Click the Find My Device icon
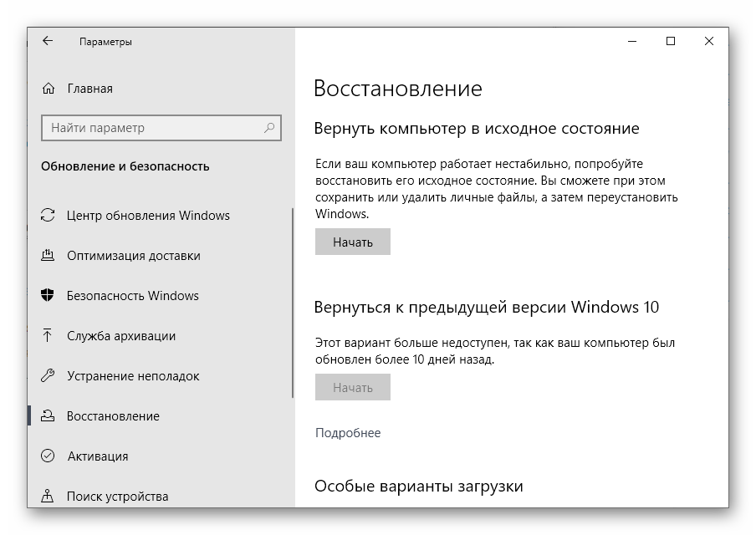Viewport: 756px width, 535px height. [49, 497]
